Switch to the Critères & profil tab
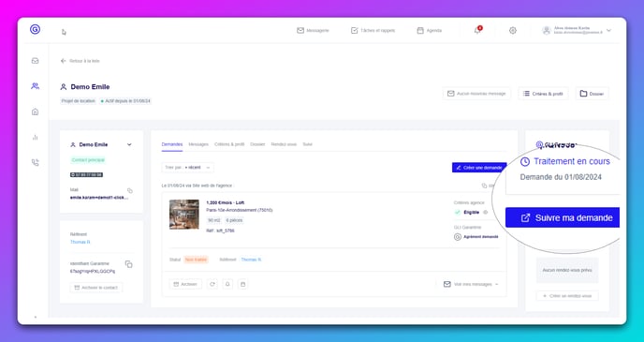 pos(229,144)
